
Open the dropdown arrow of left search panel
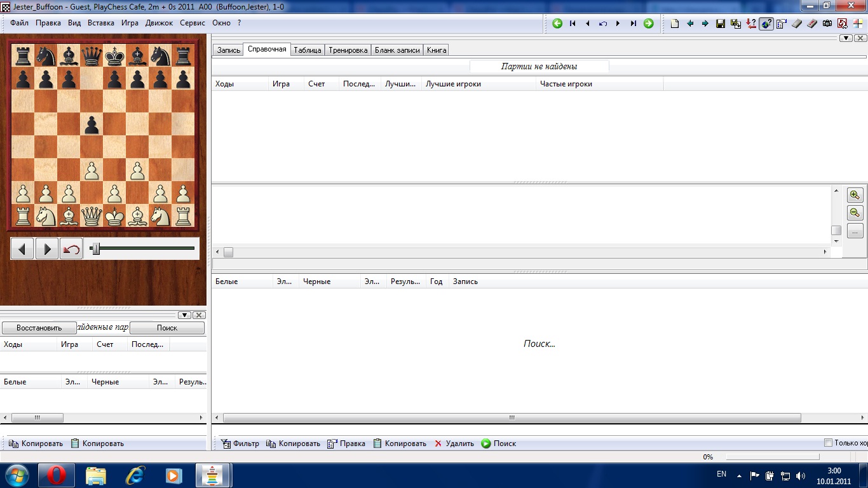184,315
